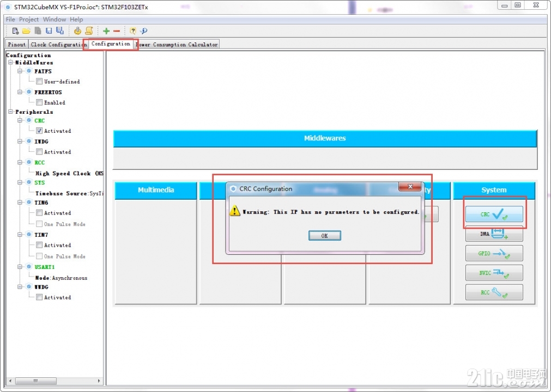
Task: Collapse the FREERTOS tree node
Action: [20, 92]
